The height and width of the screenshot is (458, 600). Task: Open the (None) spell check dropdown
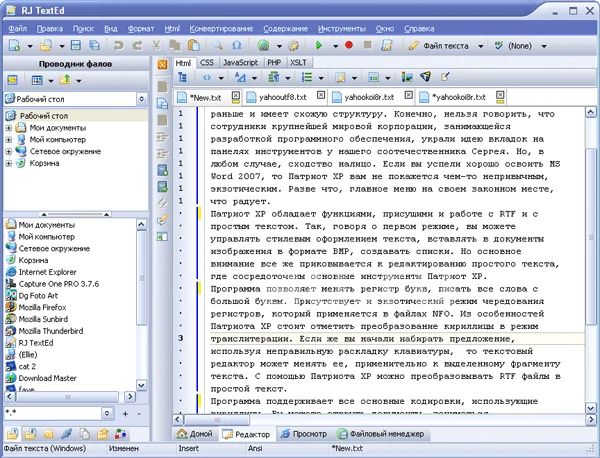(x=544, y=46)
